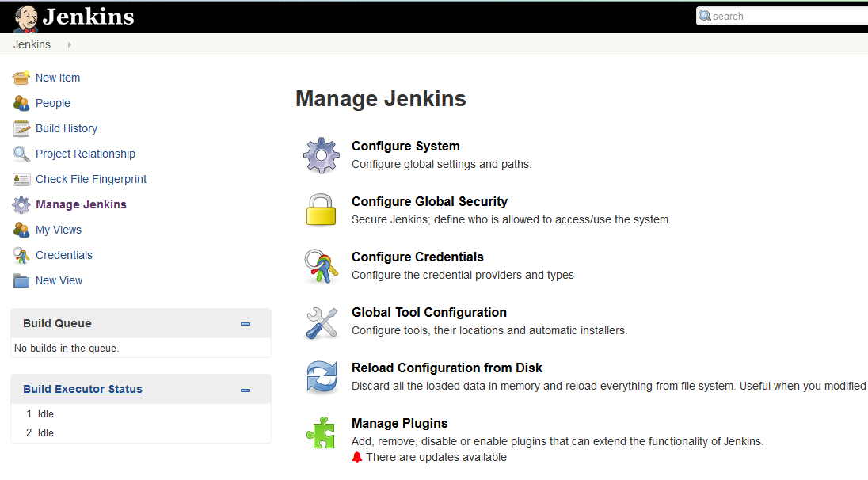Select the New Item package icon
The height and width of the screenshot is (480, 868).
(21, 77)
